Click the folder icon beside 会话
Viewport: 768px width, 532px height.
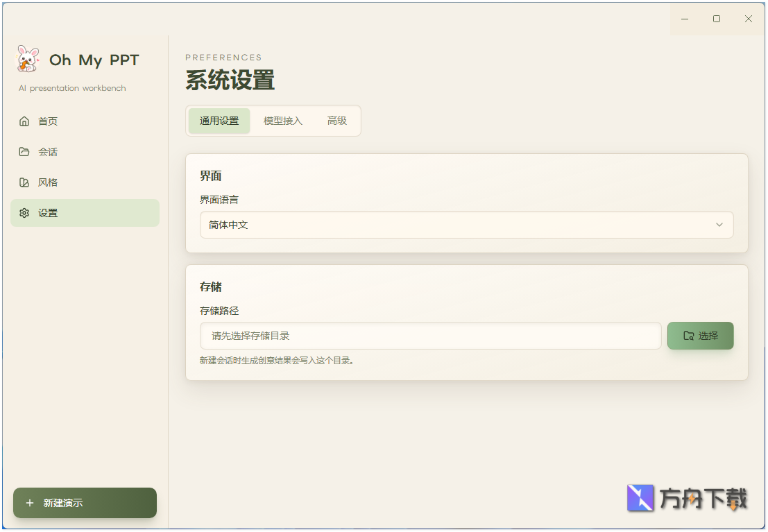24,152
